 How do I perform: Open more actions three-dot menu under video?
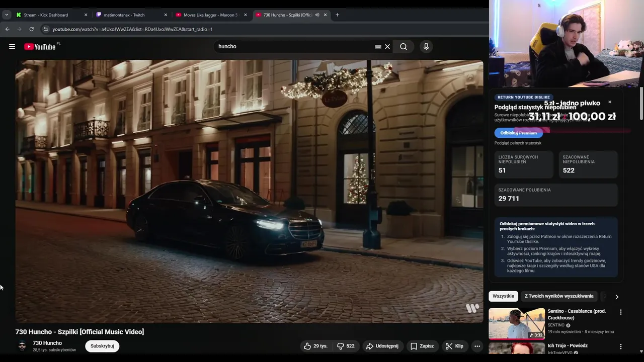click(x=477, y=346)
